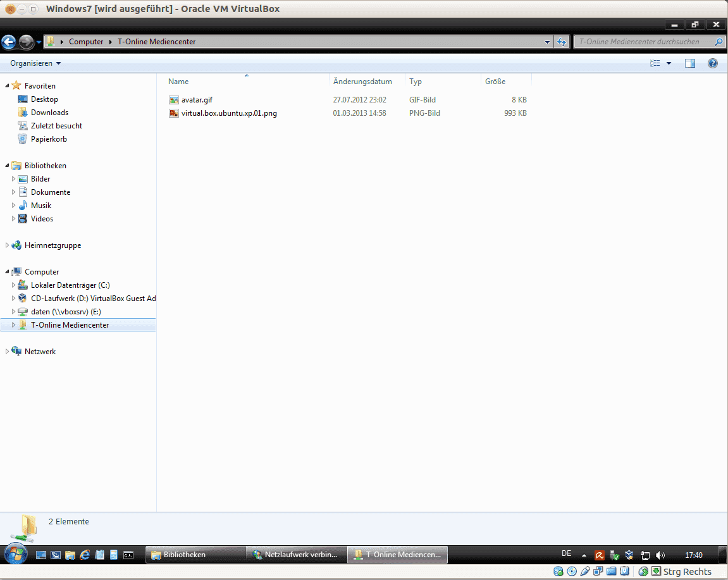Select the avatar.gif file name

pyautogui.click(x=197, y=100)
